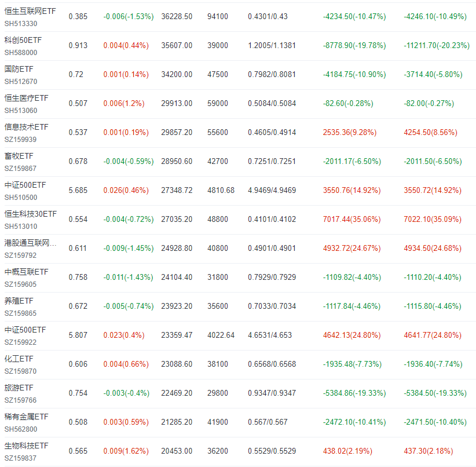This screenshot has width=476, height=467.
Task: Select the code SH513330
Action: coord(21,24)
